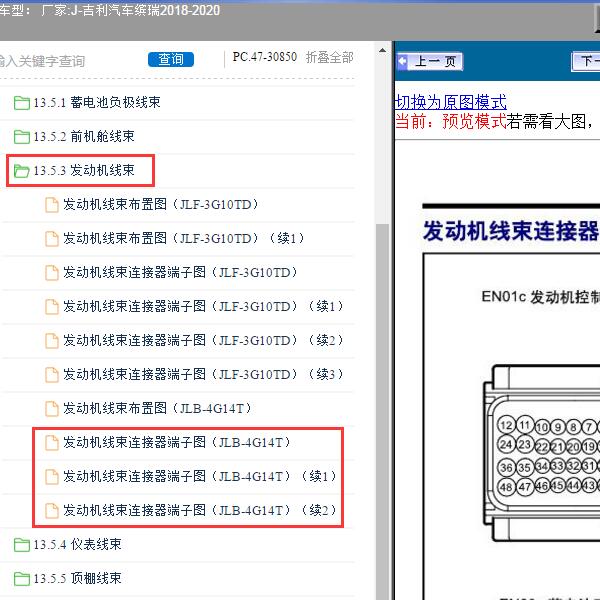
Task: Open 发动机线束布置图（JLF-3G10TD）
Action: (x=161, y=205)
